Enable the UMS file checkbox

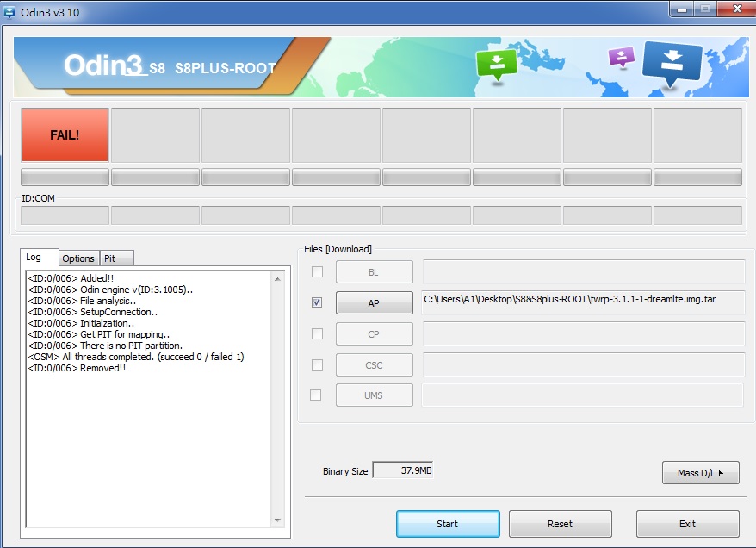316,395
